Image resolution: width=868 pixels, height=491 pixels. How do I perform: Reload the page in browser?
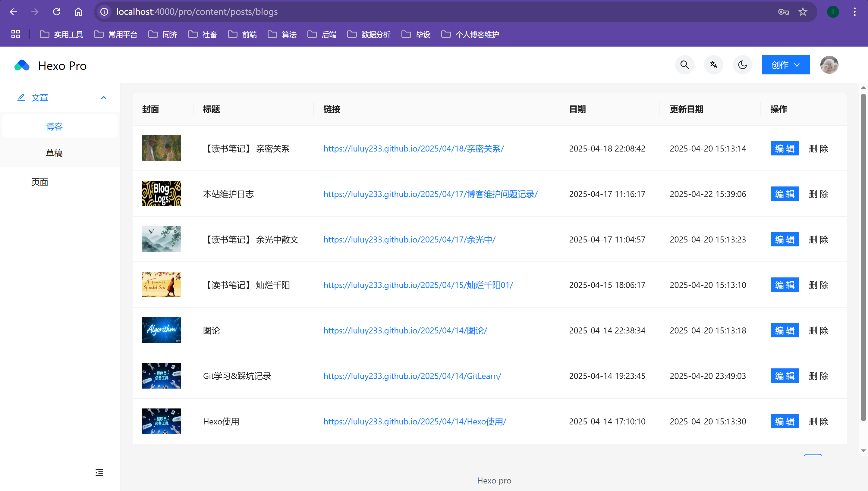(x=57, y=12)
